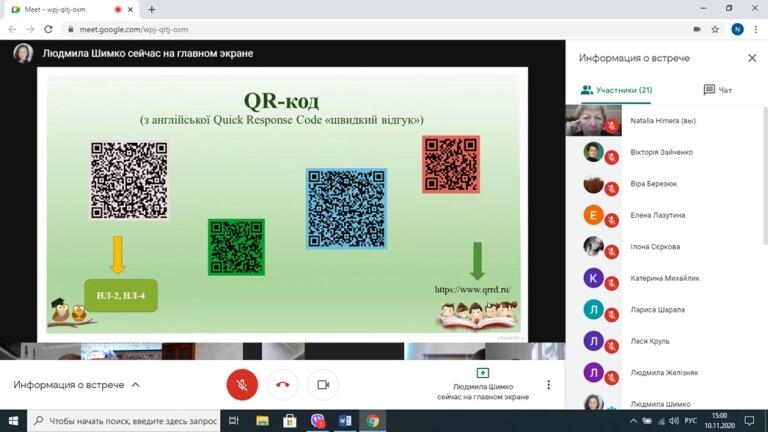Click the muted mic icon next to Людмила Желізняк
The image size is (768, 432).
coord(611,378)
